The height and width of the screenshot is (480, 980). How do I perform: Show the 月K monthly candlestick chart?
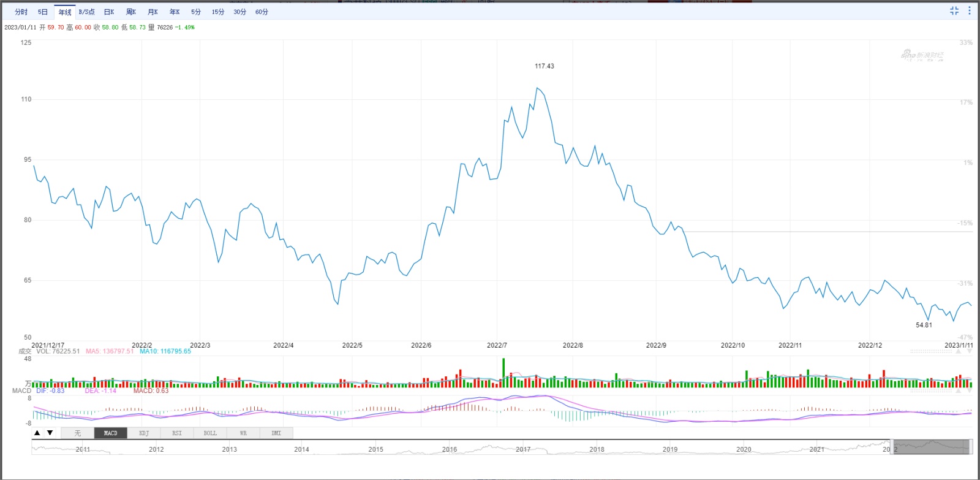(x=153, y=12)
